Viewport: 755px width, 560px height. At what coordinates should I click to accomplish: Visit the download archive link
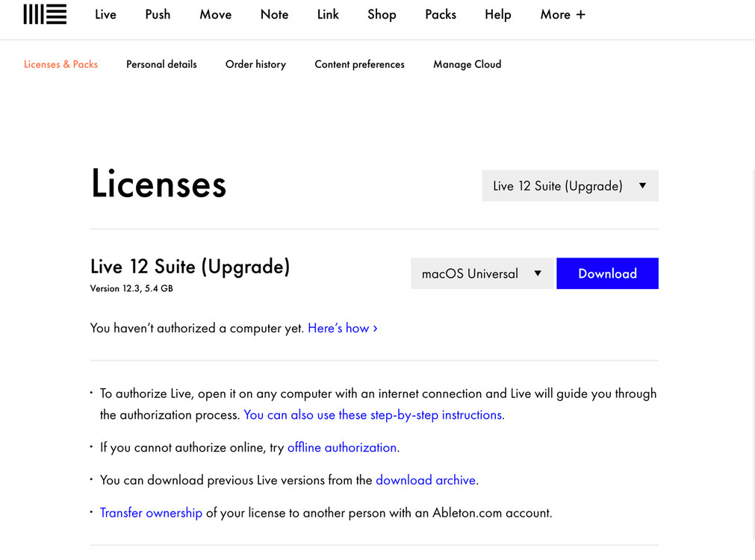425,480
